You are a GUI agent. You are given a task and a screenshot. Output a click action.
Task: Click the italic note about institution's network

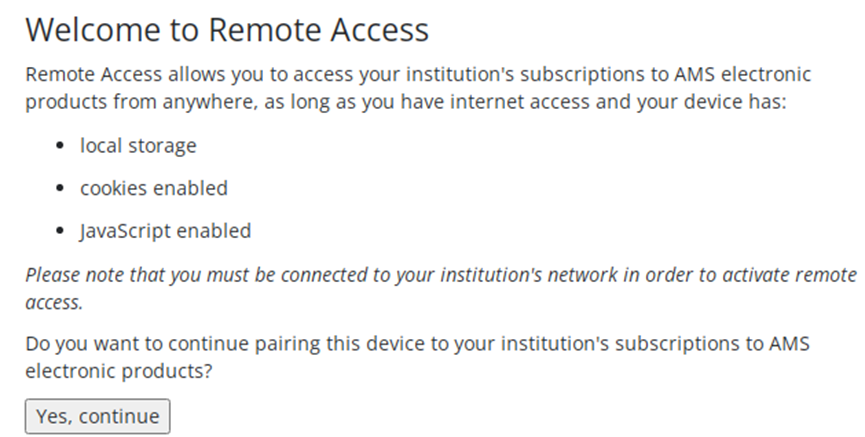click(x=441, y=288)
